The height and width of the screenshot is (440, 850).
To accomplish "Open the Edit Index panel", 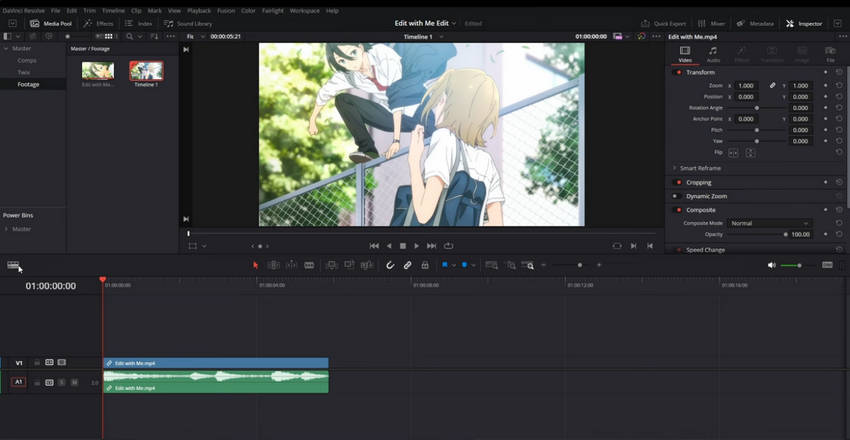I will (x=139, y=24).
